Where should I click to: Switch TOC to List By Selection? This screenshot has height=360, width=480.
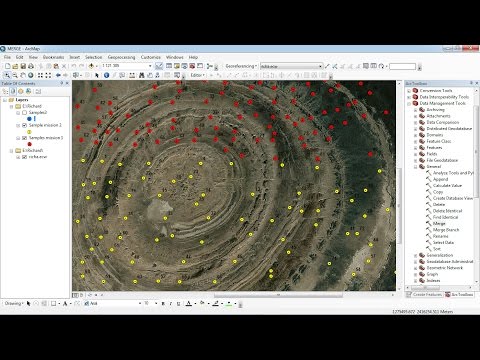(28, 91)
